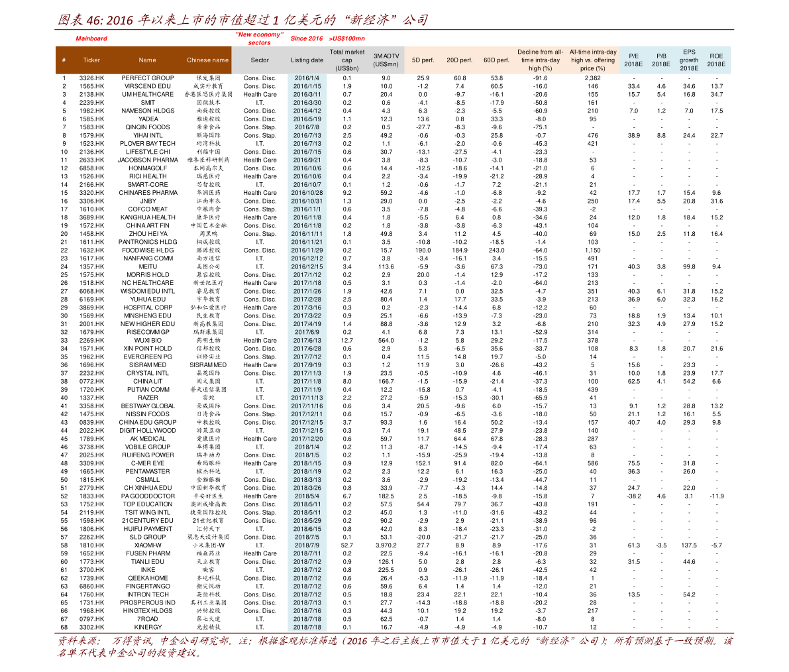This screenshot has width=789, height=672.
Task: Select the 21CENTURY EDU name cell
Action: (148, 521)
